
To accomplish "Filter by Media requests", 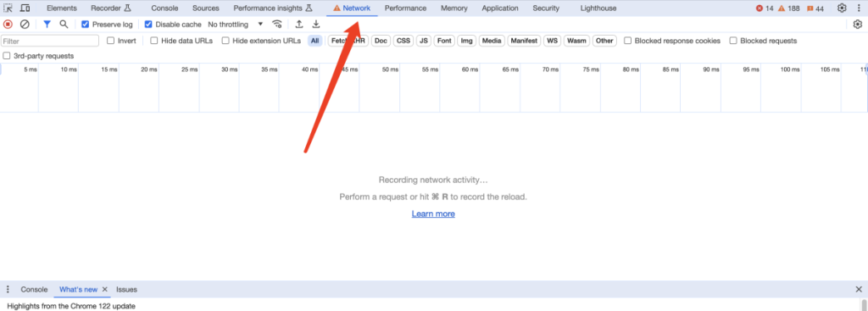I will 492,41.
